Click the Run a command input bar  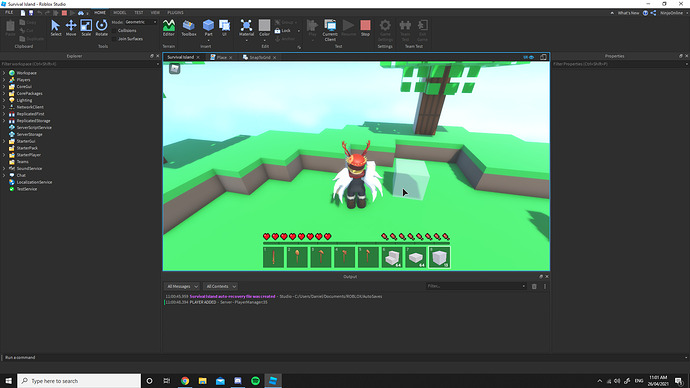[343, 358]
